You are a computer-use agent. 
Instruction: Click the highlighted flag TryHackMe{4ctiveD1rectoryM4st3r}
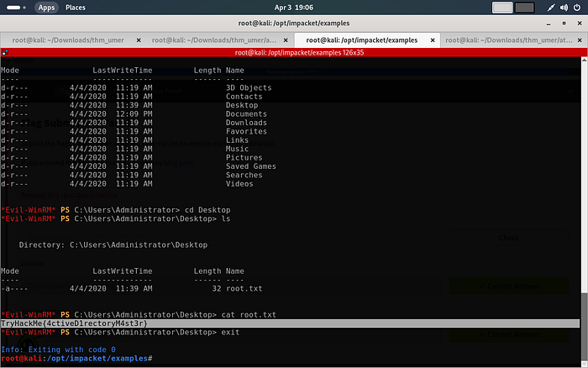[74, 323]
